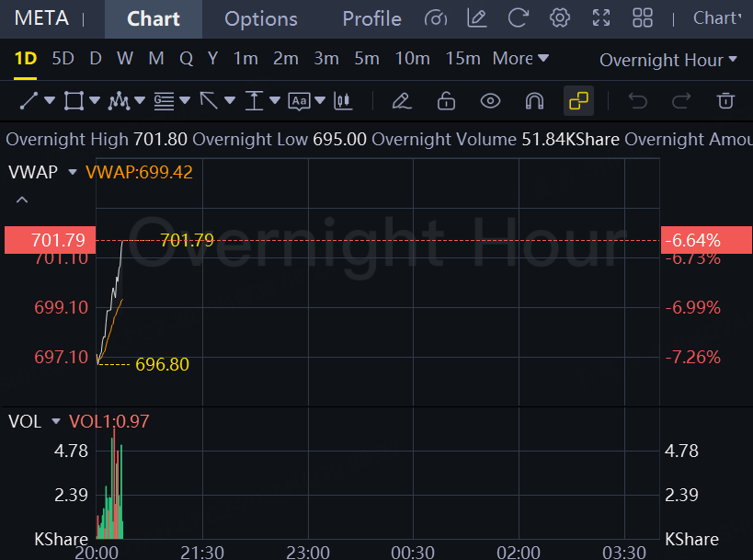Switch to the Profile tab
Image resolution: width=753 pixels, height=560 pixels.
click(x=371, y=19)
